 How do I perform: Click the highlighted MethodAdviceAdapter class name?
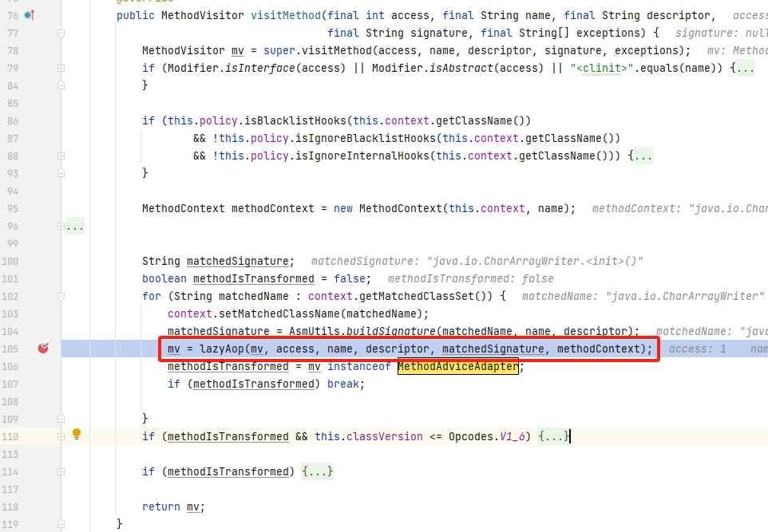458,366
